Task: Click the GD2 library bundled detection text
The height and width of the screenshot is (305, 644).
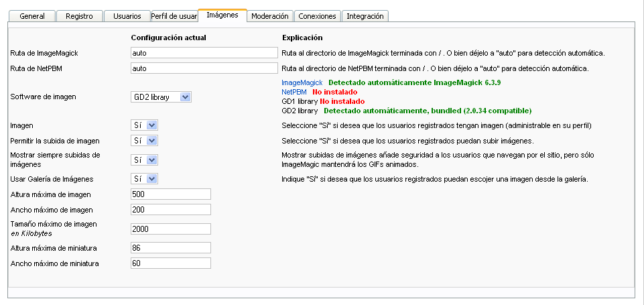Action: point(428,111)
